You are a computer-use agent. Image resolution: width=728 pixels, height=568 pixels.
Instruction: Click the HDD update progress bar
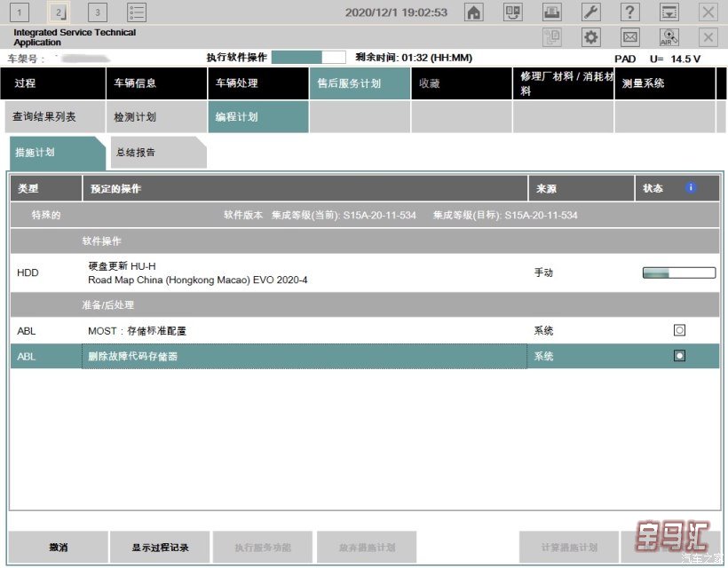679,272
